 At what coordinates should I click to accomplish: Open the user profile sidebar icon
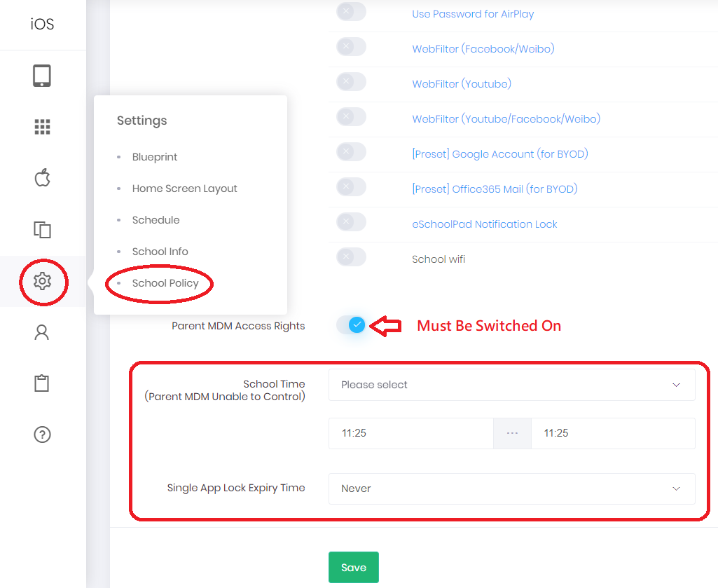pos(41,332)
